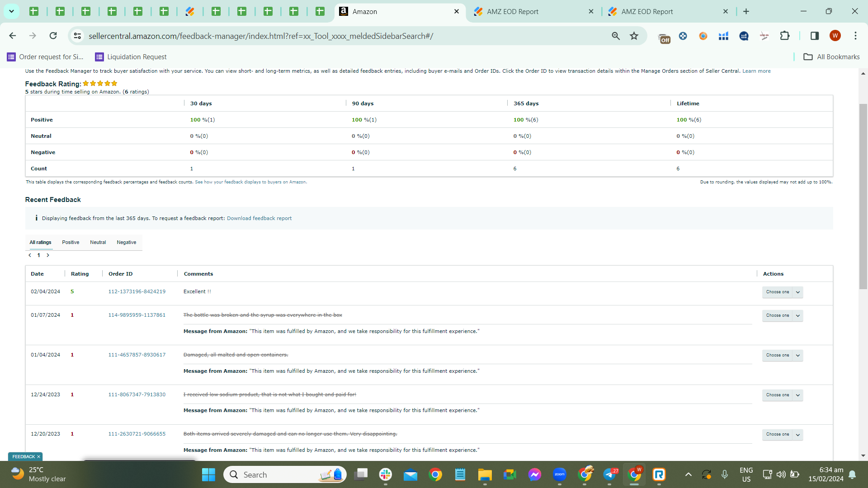The width and height of the screenshot is (868, 488).
Task: Close the first AMZ EOD Report tab
Action: [x=591, y=11]
